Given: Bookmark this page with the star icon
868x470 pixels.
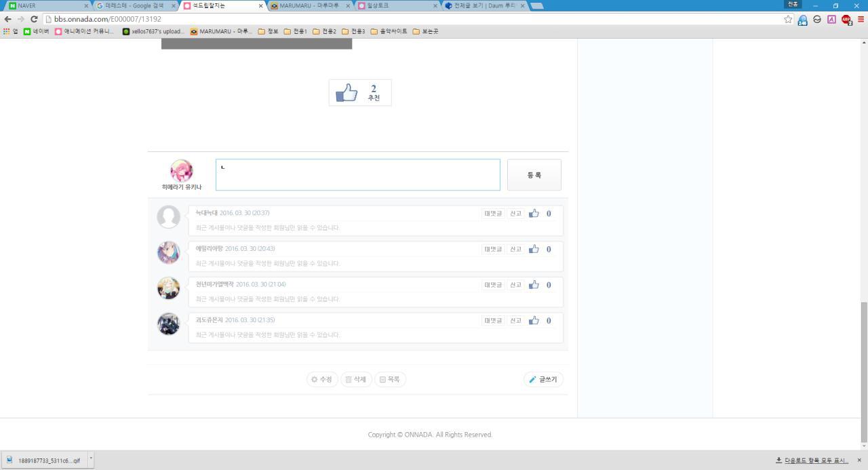Looking at the screenshot, I should tap(788, 19).
